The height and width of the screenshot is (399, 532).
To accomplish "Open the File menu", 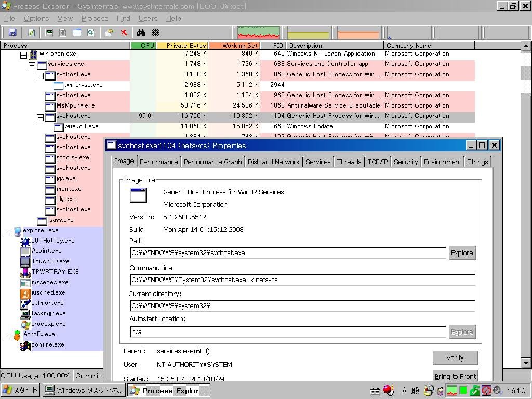I will pyautogui.click(x=9, y=18).
